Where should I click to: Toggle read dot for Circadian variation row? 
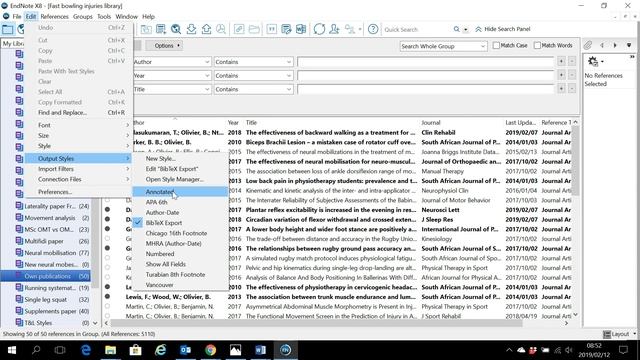tap(107, 219)
